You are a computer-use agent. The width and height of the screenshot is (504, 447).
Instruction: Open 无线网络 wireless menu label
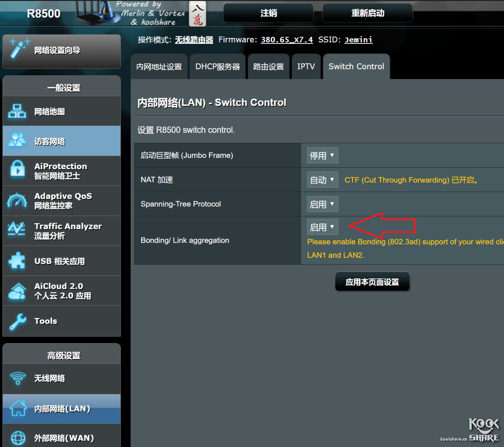point(50,378)
